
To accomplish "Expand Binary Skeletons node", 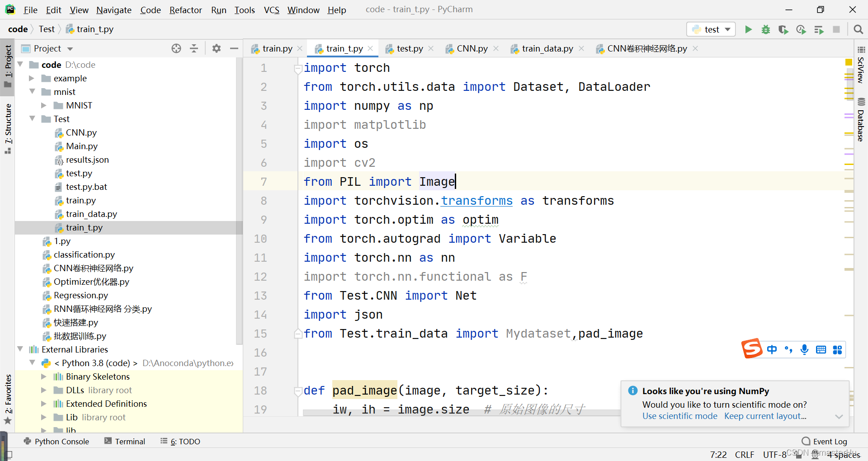I will 44,376.
